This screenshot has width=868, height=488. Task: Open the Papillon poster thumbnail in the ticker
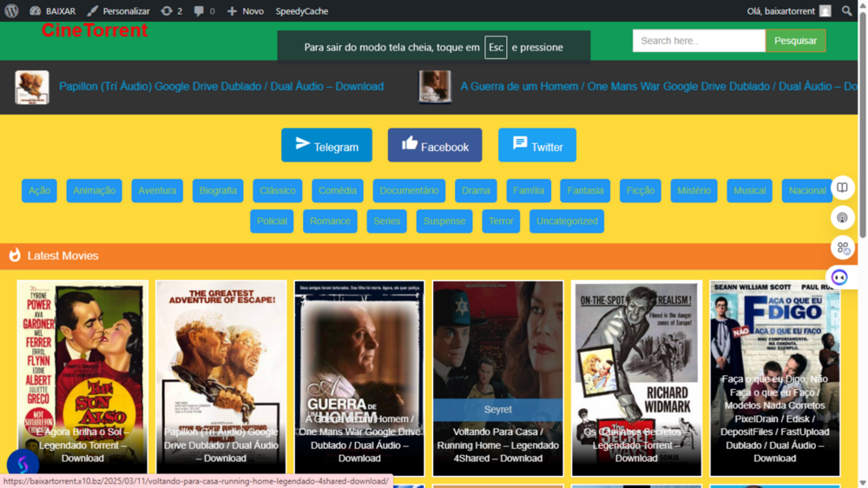click(x=32, y=87)
